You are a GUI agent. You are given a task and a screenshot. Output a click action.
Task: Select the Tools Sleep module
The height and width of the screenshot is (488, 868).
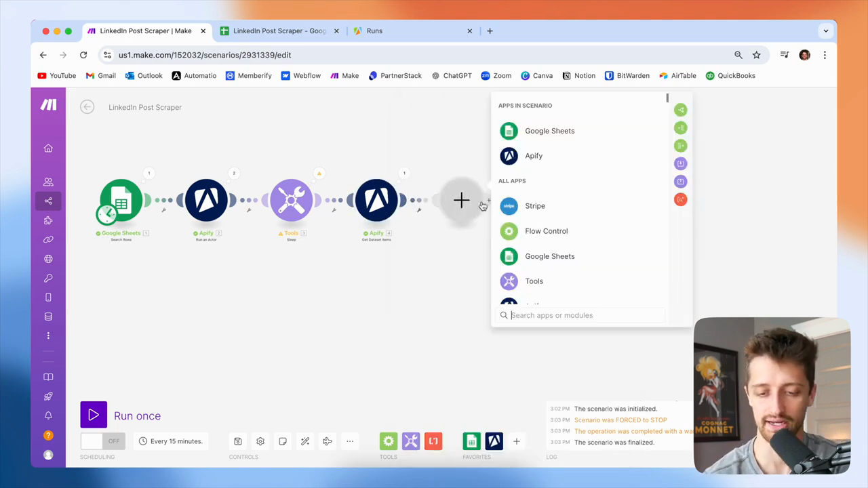(x=291, y=200)
